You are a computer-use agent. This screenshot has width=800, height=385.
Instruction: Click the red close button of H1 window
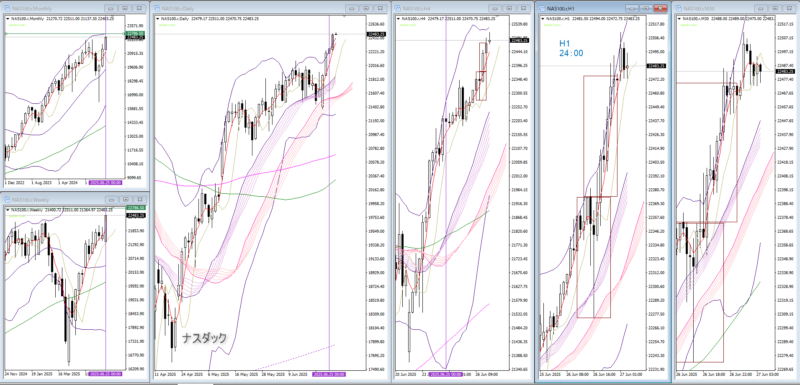661,9
